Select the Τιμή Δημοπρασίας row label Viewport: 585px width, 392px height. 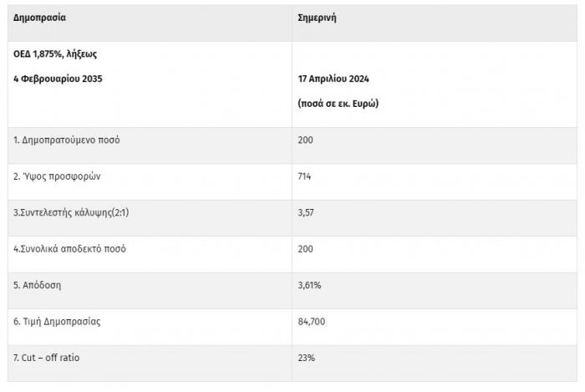(x=57, y=322)
